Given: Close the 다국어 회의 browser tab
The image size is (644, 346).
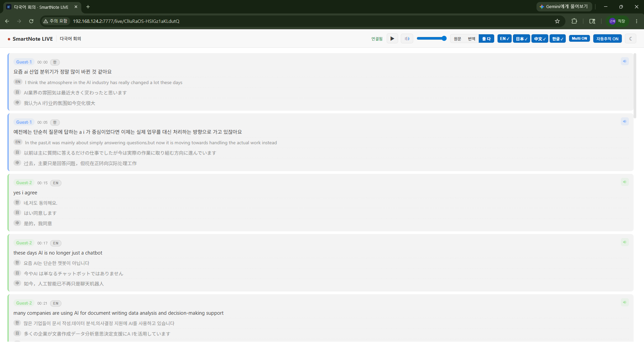Looking at the screenshot, I should click(x=76, y=7).
